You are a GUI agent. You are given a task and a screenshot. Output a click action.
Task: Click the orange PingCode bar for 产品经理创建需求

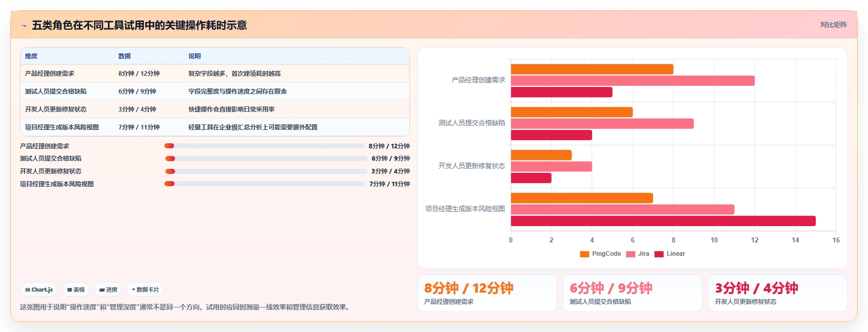pyautogui.click(x=592, y=69)
